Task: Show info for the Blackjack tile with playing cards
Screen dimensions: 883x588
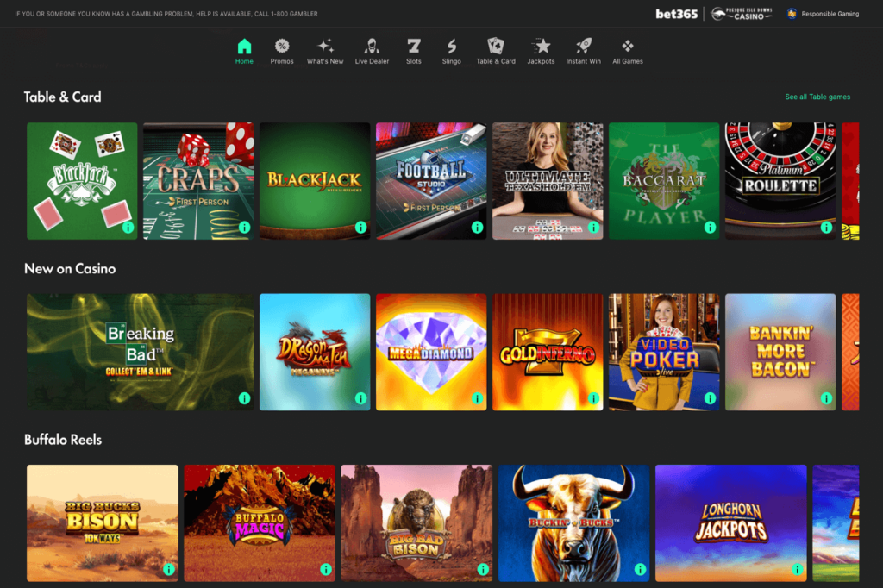Action: [128, 228]
